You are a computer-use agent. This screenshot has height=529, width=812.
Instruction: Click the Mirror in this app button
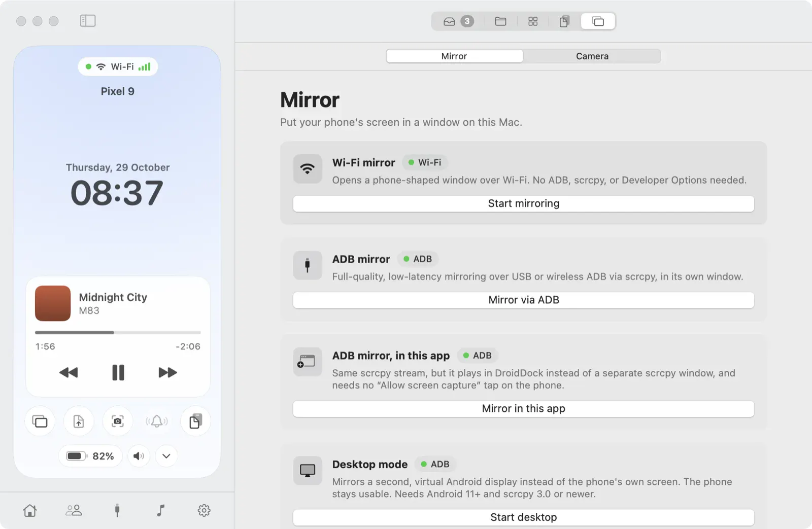coord(523,408)
